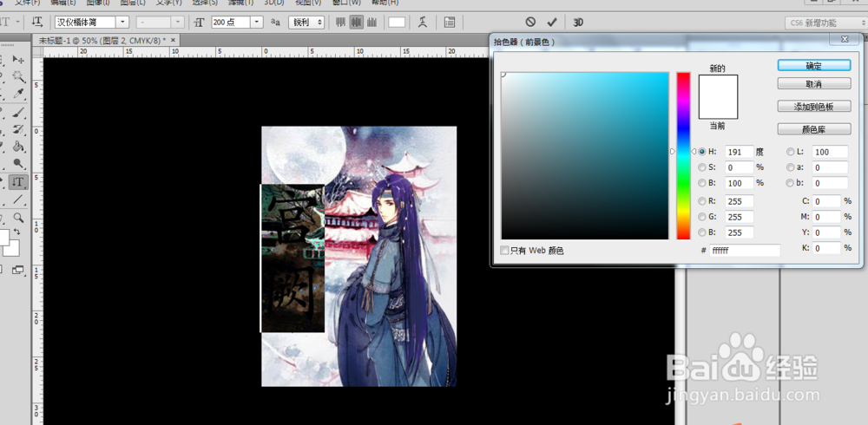This screenshot has width=868, height=425.
Task: Click the foreground color swatch in toolbox
Action: pos(3,238)
